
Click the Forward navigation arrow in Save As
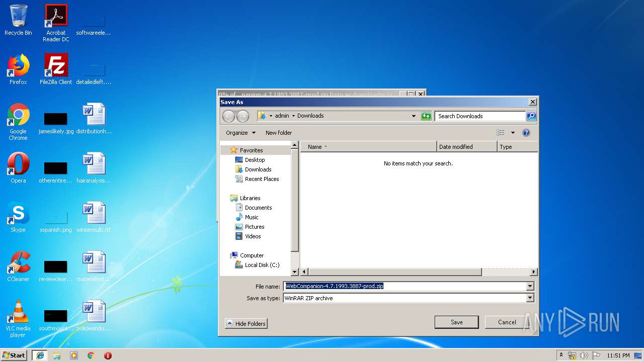click(x=243, y=116)
